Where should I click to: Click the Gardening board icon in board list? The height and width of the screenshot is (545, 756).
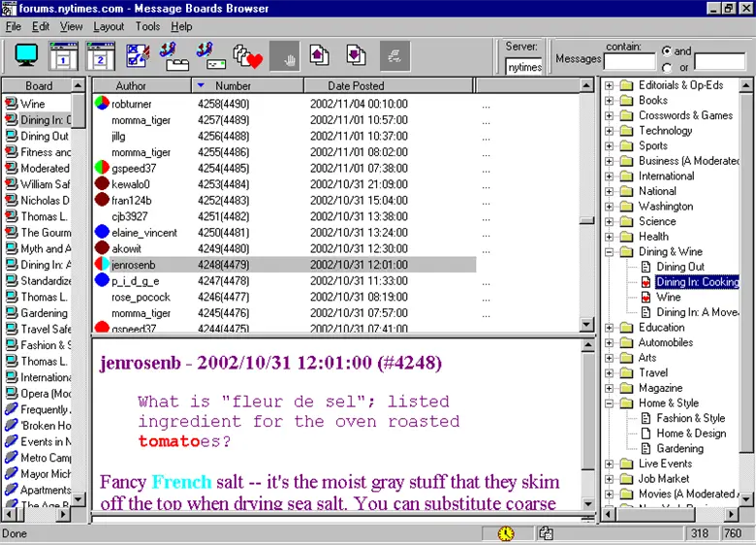(x=11, y=312)
